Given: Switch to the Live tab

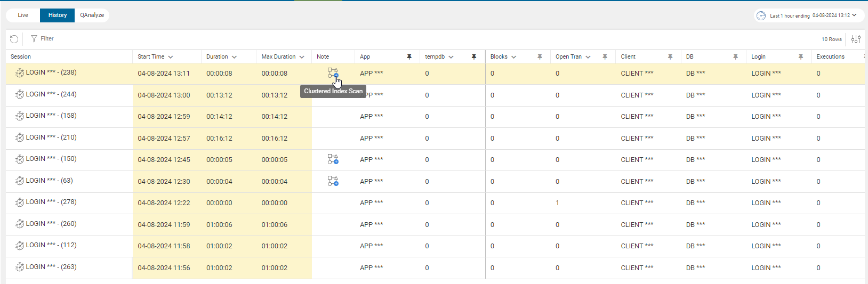Looking at the screenshot, I should pyautogui.click(x=23, y=15).
